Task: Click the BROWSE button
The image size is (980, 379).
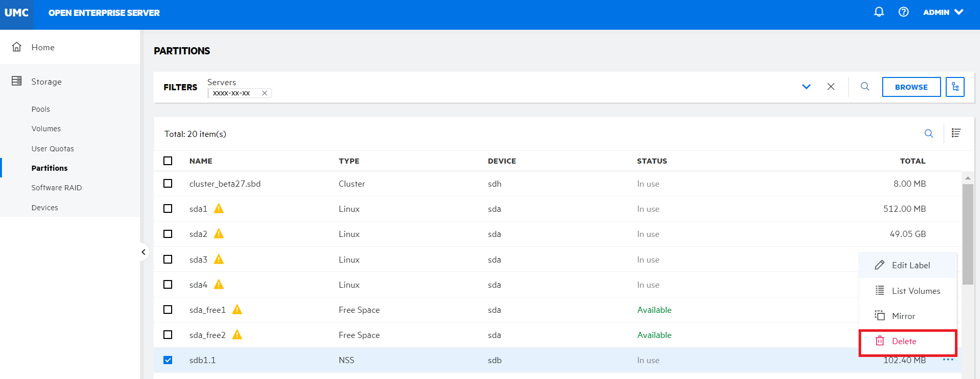Action: pyautogui.click(x=911, y=87)
